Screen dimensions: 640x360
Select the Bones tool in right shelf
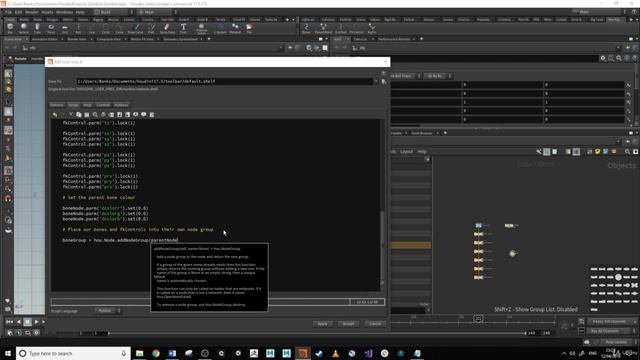pyautogui.click(x=306, y=28)
